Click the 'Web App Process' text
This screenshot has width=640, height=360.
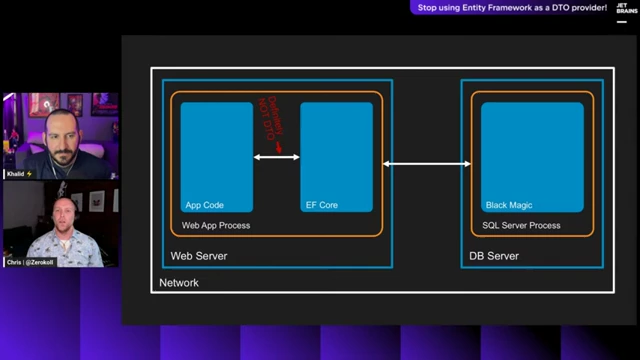click(216, 225)
